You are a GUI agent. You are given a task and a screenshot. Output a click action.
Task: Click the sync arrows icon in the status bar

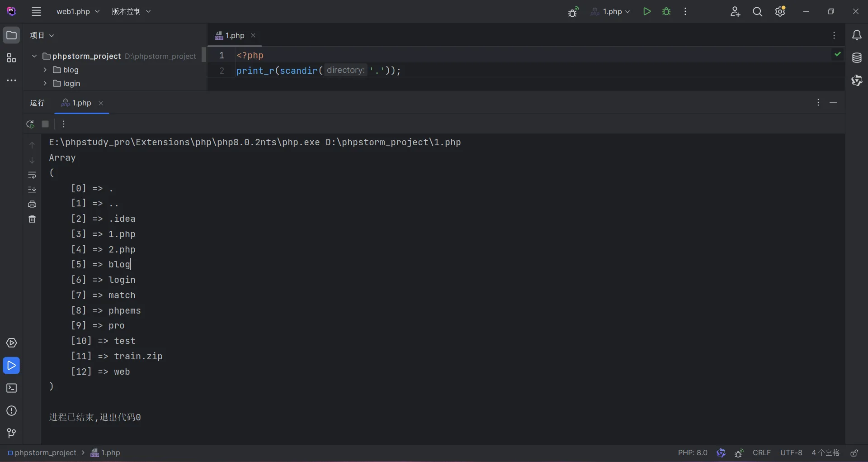tap(721, 453)
